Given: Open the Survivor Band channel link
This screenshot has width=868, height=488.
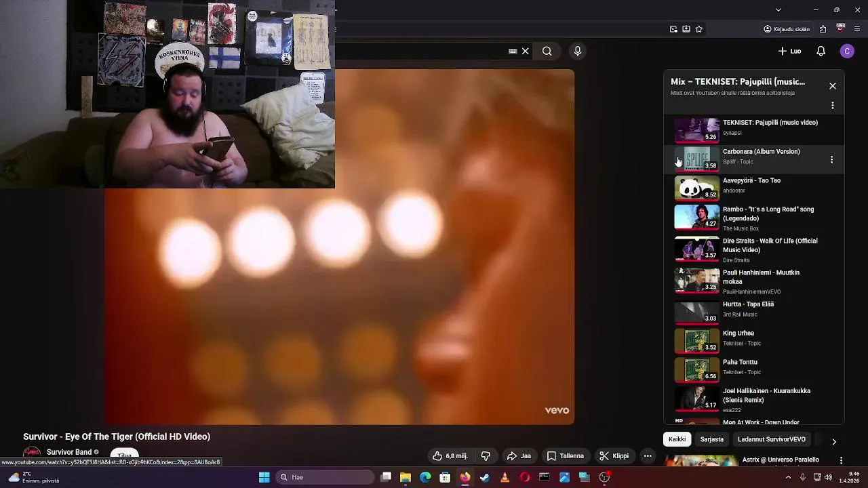Looking at the screenshot, I should tap(69, 452).
